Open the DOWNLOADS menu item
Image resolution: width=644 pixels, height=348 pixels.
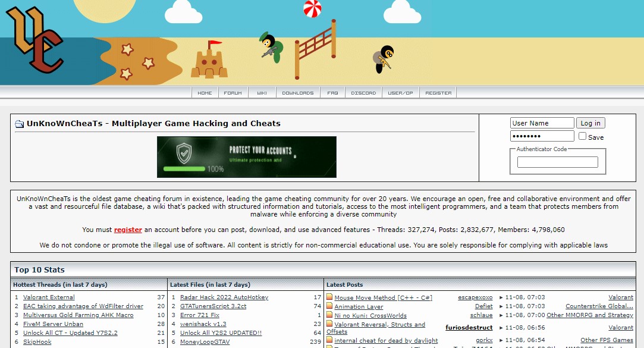[x=298, y=93]
